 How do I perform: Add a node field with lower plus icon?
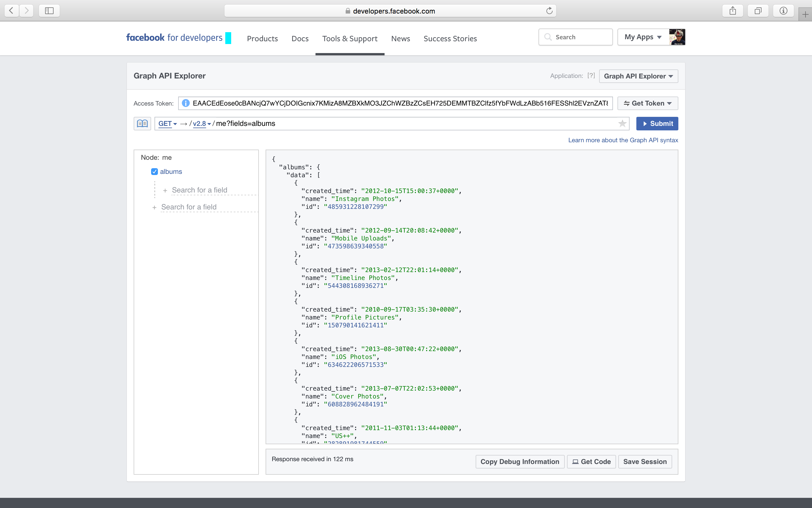tap(154, 207)
